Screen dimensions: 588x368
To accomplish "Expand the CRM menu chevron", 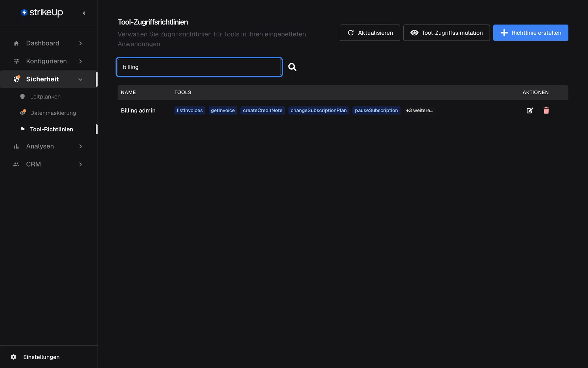I will 80,164.
